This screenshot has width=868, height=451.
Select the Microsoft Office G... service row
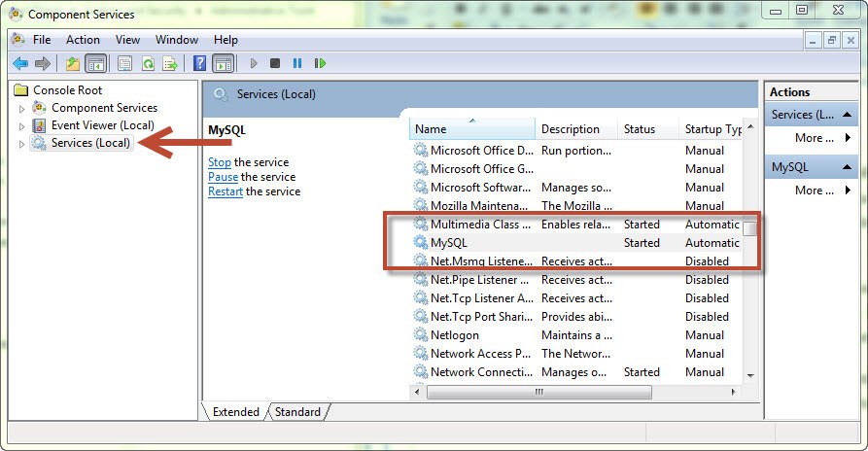[576, 169]
